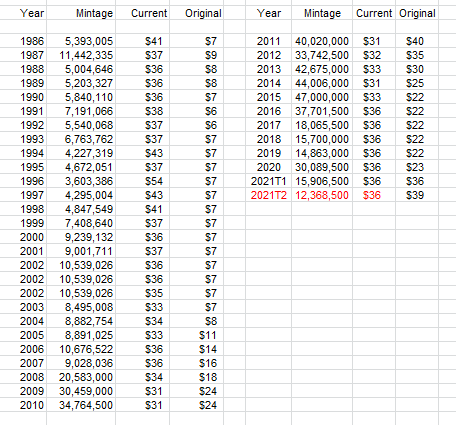Image resolution: width=456 pixels, height=425 pixels.
Task: Select the red mintage cell 12,368,500
Action: (x=322, y=195)
